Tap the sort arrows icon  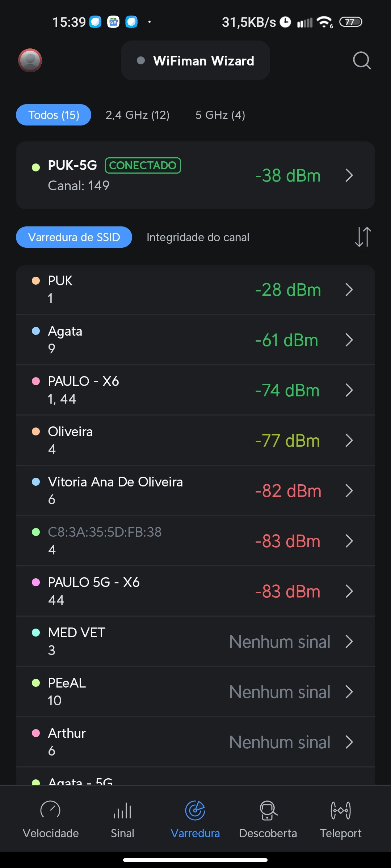tap(363, 237)
